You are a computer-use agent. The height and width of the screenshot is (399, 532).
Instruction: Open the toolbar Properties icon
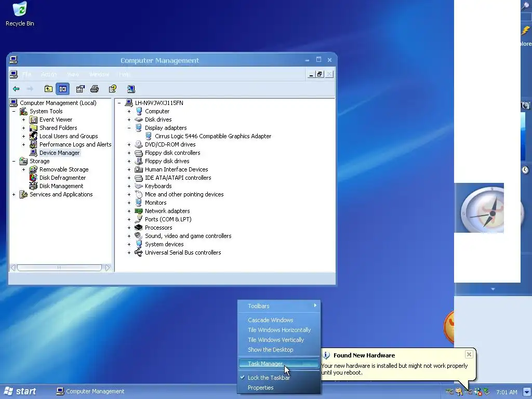click(x=80, y=89)
